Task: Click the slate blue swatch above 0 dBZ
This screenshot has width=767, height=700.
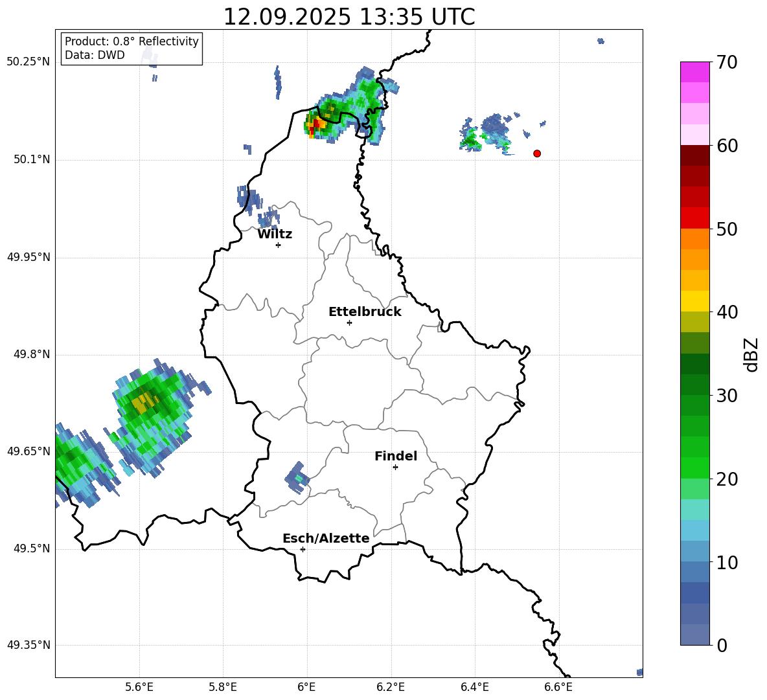Action: tap(694, 635)
